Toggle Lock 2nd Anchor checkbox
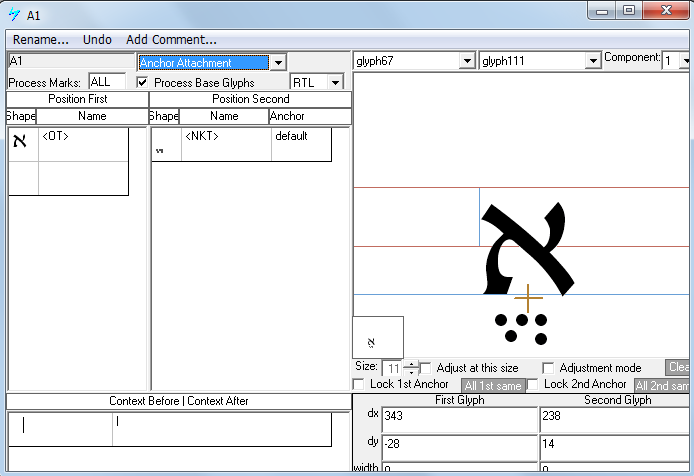 533,384
